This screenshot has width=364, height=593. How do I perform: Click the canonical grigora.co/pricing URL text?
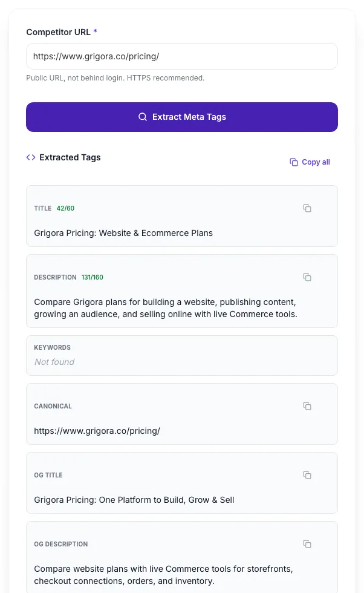pyautogui.click(x=97, y=431)
